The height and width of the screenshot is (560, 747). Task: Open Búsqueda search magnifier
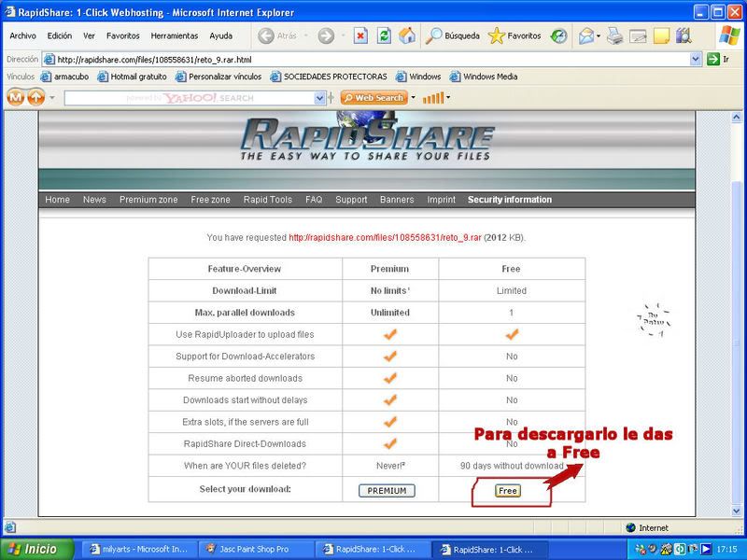pyautogui.click(x=452, y=35)
